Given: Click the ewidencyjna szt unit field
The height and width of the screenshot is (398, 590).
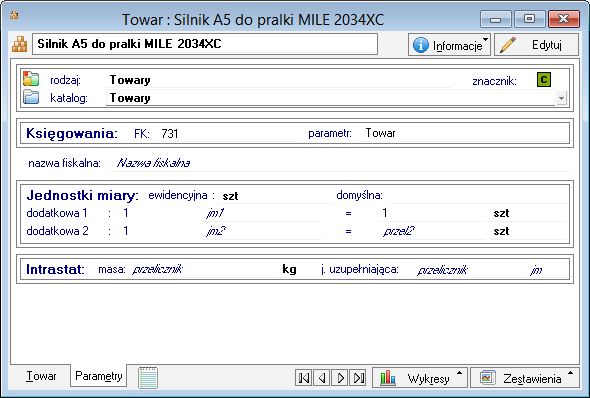Looking at the screenshot, I should coord(276,196).
